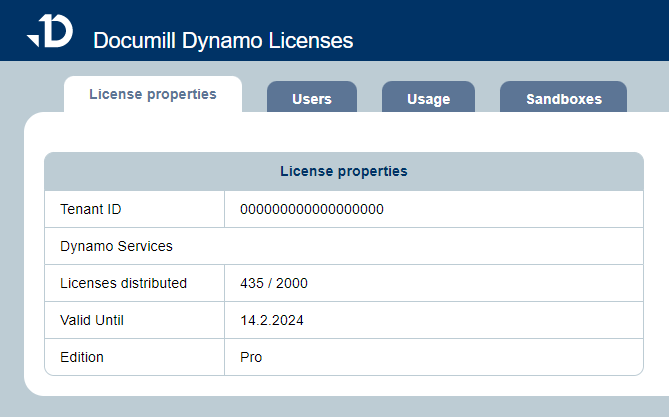This screenshot has height=417, width=669.
Task: Click the Documill Dynamo Licenses title
Action: point(222,41)
